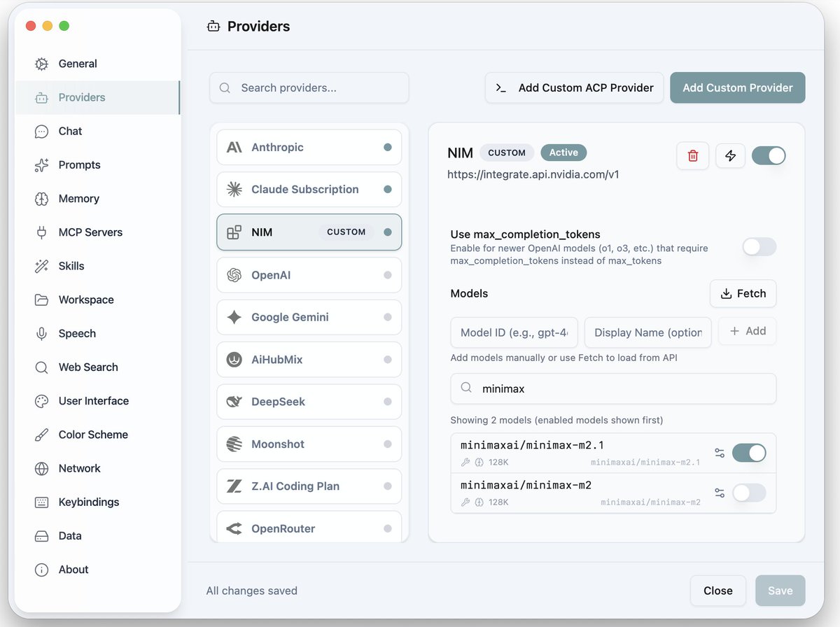Click the Active status badge

563,153
